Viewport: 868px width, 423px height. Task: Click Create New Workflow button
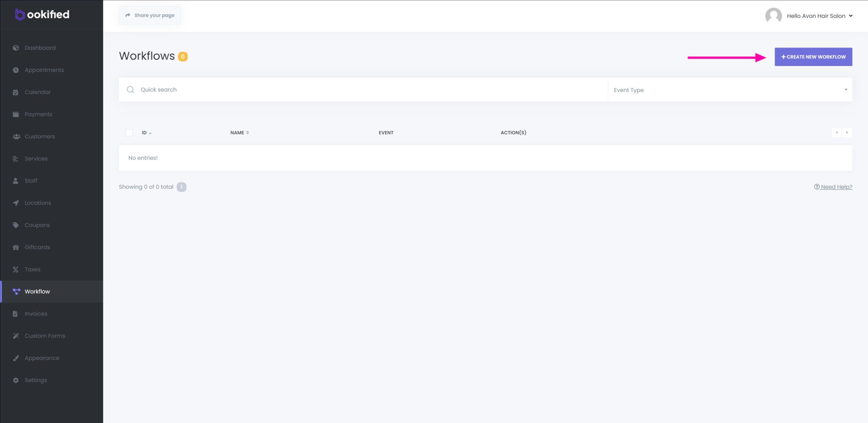(813, 57)
